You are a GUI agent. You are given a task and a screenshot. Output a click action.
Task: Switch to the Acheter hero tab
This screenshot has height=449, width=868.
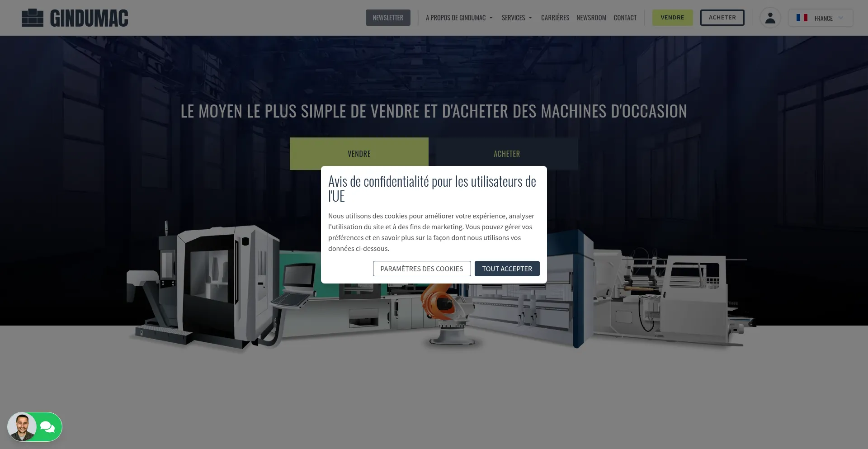point(506,154)
